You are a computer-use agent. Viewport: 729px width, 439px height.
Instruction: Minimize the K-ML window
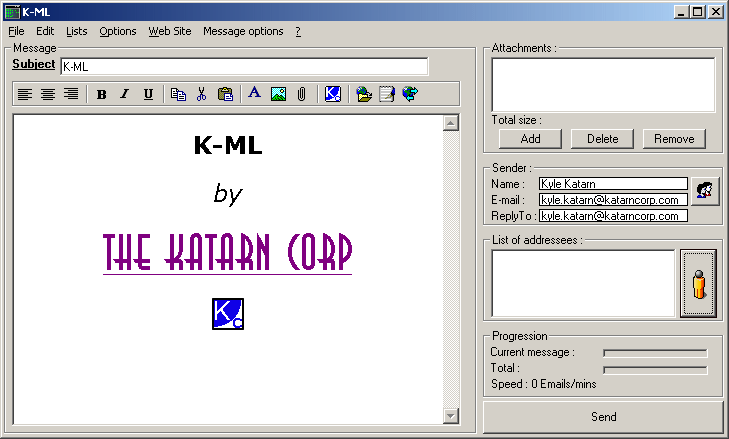(x=681, y=12)
